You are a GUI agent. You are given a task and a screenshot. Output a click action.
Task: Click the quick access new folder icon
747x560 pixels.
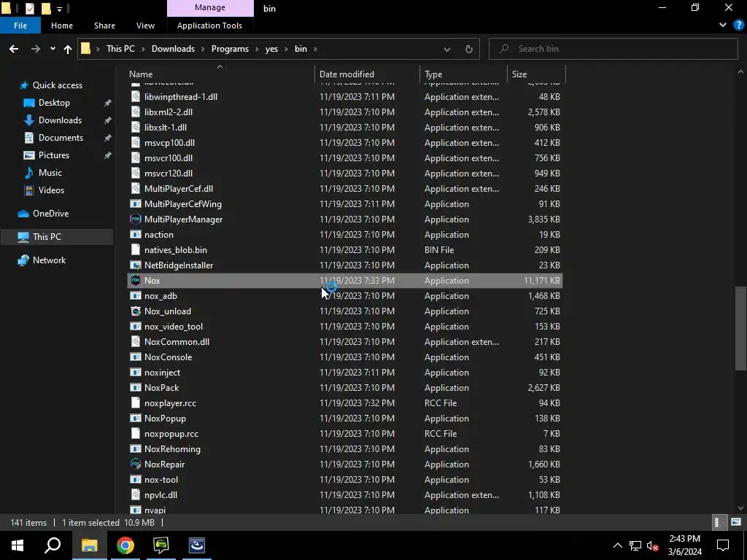tap(46, 8)
